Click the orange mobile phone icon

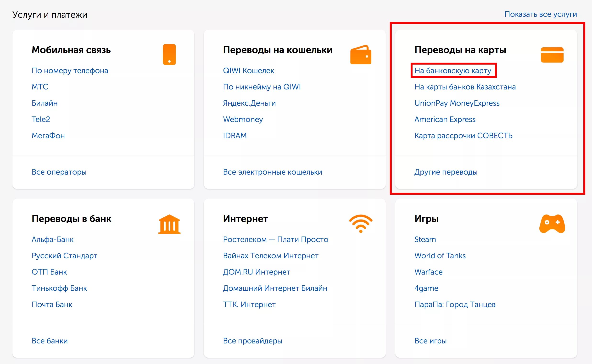pos(169,54)
